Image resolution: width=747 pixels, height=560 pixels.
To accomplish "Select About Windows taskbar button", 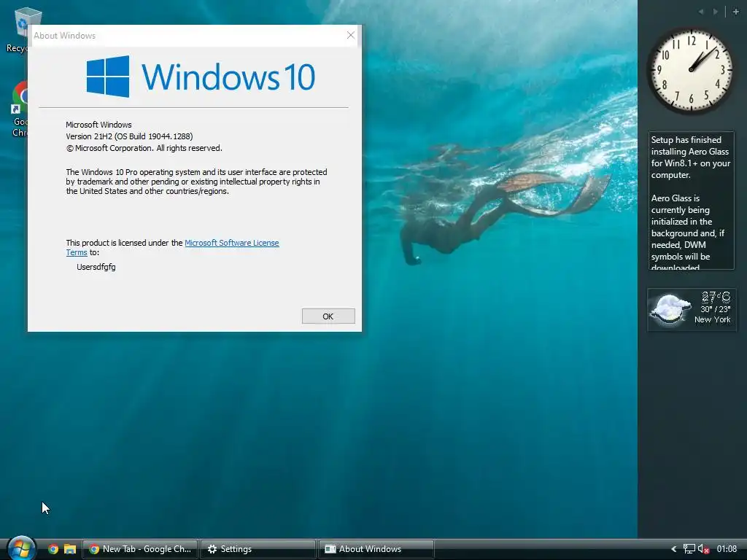I will tap(376, 549).
